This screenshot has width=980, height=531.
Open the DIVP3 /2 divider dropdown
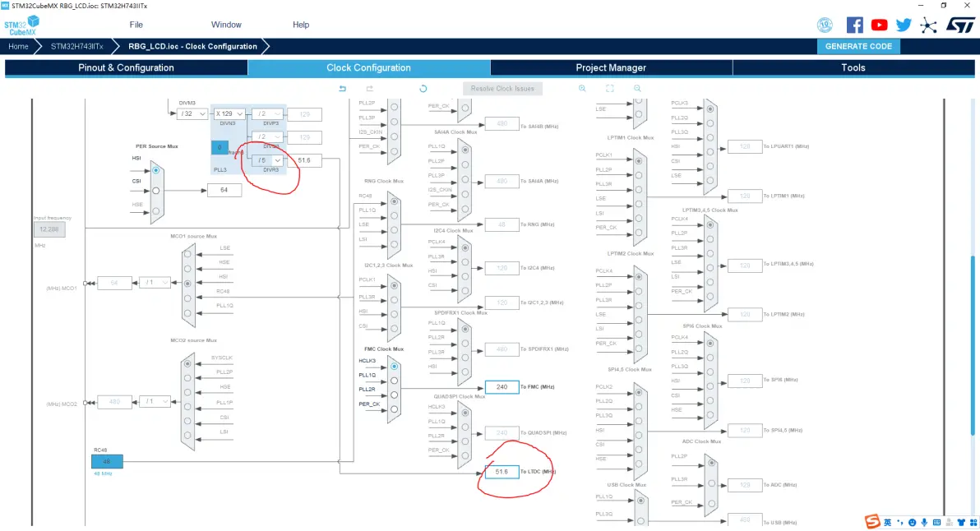(267, 113)
